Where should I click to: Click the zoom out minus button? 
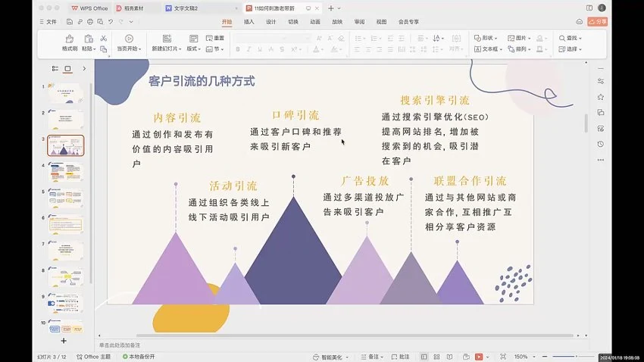click(545, 357)
